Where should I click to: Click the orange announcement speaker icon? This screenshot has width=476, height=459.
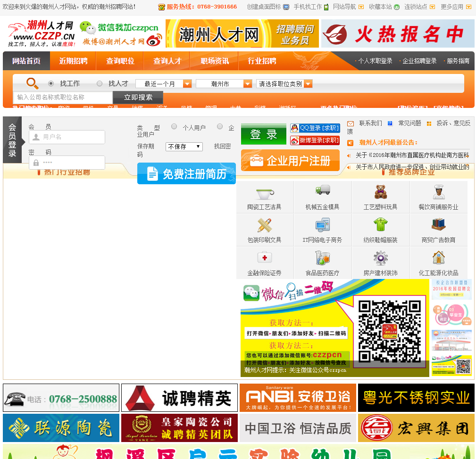tap(351, 143)
